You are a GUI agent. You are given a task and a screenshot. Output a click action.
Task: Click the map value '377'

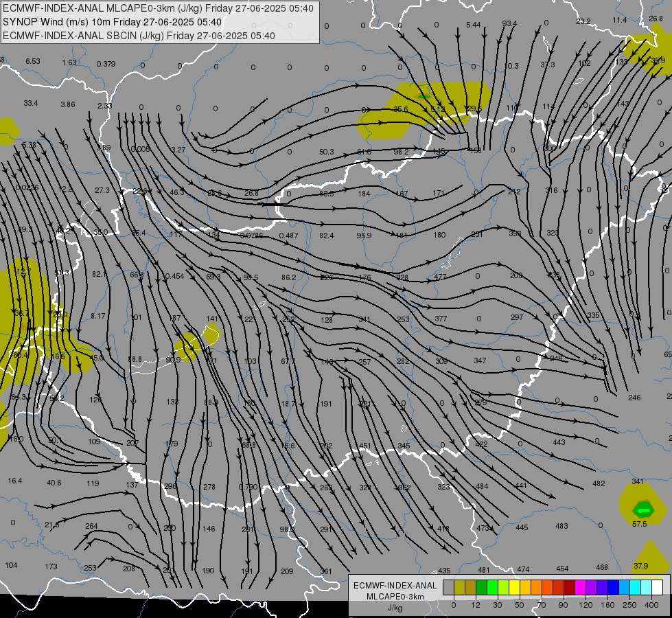pyautogui.click(x=441, y=319)
